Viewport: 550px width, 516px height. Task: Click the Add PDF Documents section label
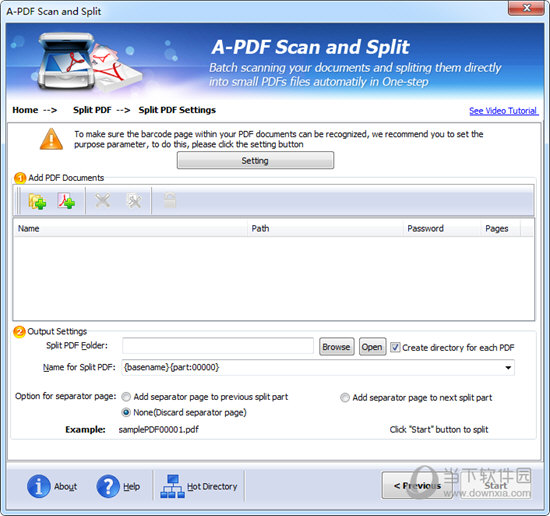click(x=66, y=178)
